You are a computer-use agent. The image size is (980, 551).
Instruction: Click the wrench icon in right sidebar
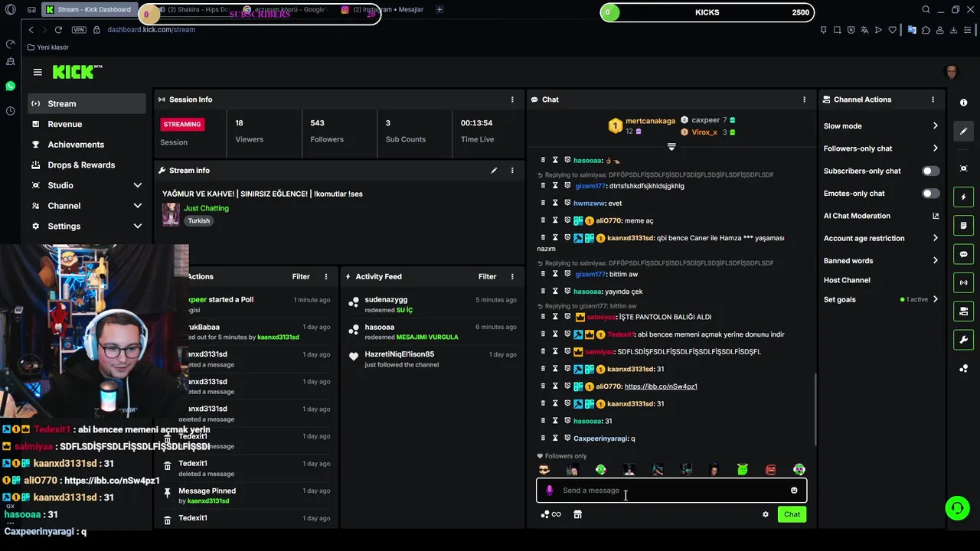click(963, 340)
